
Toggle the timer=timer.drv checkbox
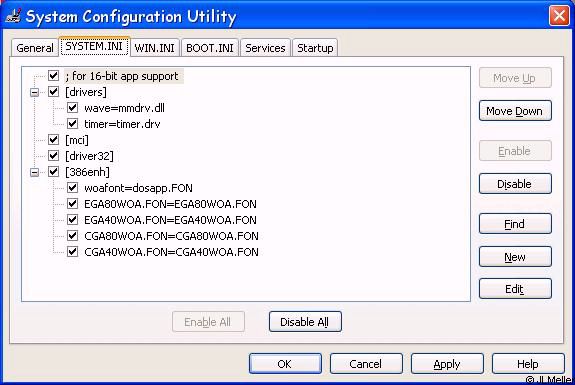73,124
